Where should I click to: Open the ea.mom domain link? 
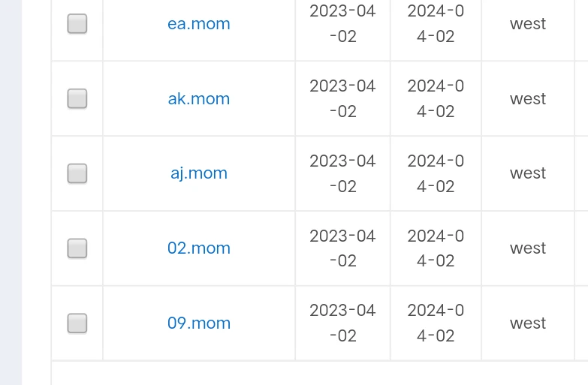tap(199, 24)
